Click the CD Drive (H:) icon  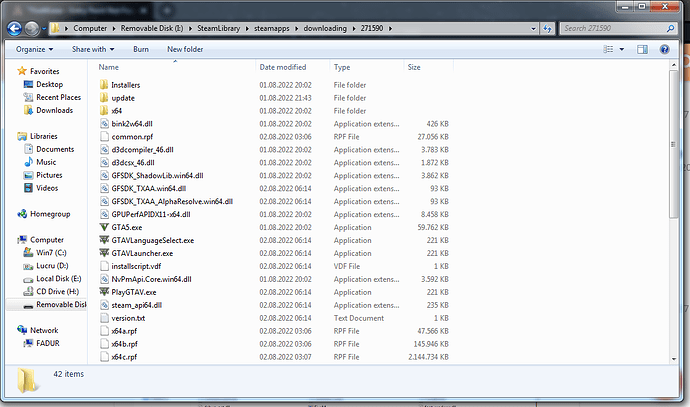28,291
